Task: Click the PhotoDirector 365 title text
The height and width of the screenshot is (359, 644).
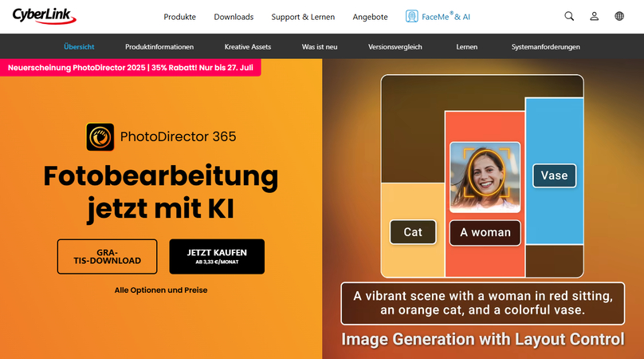Action: click(179, 136)
